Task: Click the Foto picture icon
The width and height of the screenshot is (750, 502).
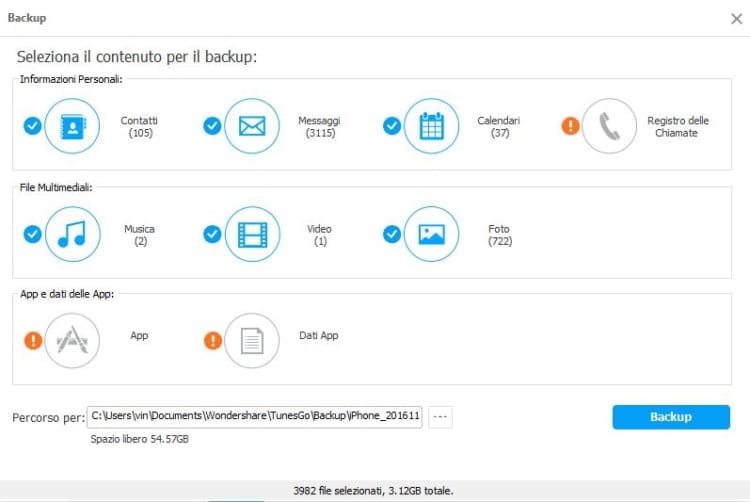Action: click(x=431, y=234)
